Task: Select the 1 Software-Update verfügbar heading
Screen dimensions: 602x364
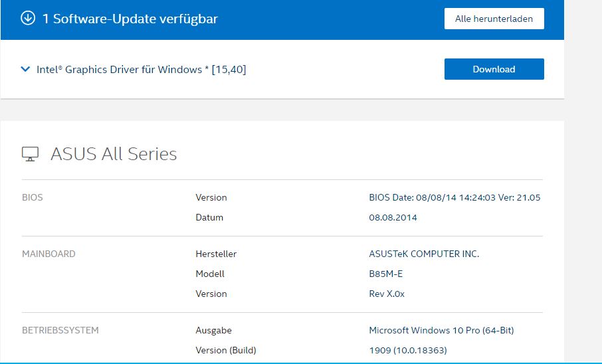Action: point(130,19)
